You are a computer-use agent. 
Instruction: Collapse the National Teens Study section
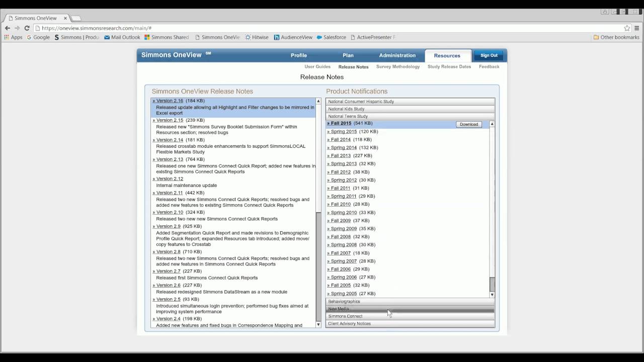[x=410, y=116]
